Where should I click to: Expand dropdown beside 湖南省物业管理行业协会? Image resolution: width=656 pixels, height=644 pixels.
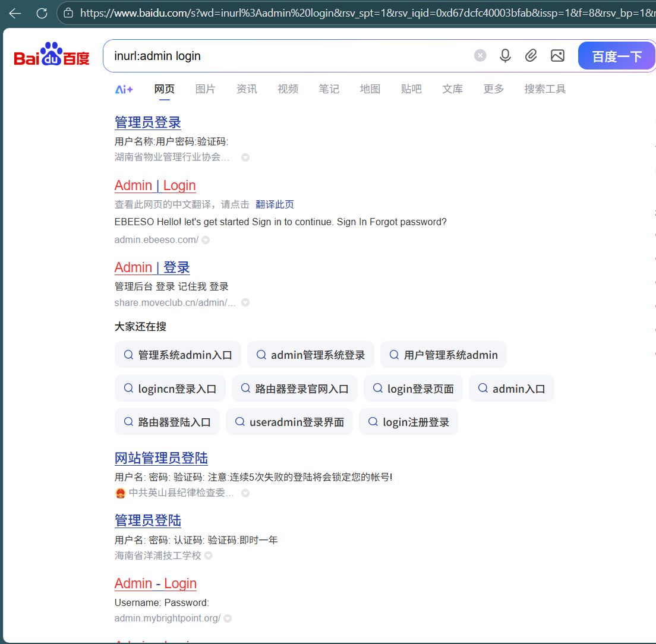pyautogui.click(x=245, y=157)
